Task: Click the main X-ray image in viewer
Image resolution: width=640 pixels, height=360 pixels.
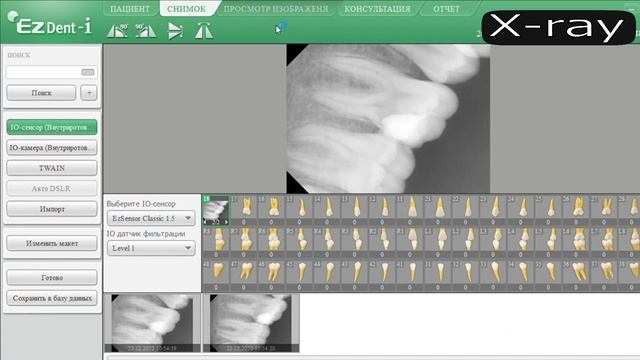Action: 388,119
